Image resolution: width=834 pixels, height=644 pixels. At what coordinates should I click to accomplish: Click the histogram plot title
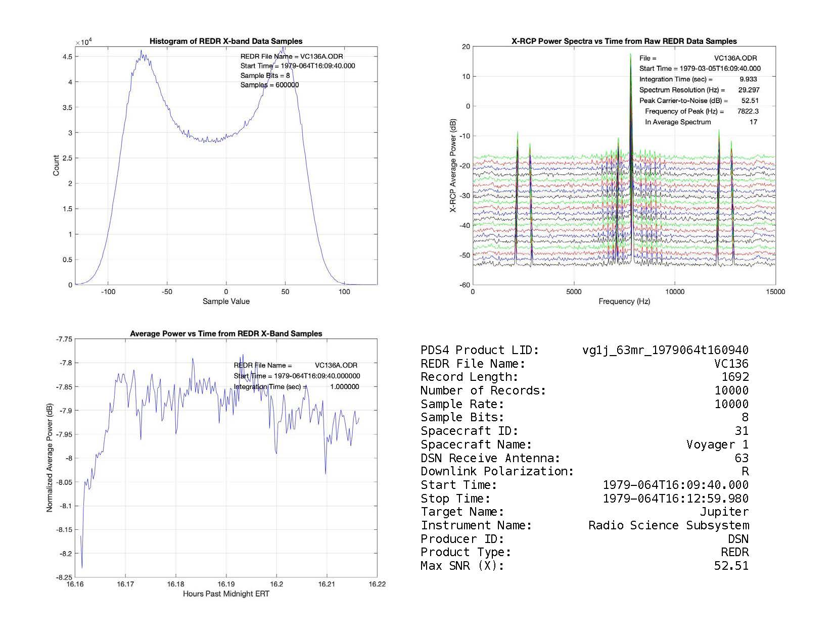(226, 41)
